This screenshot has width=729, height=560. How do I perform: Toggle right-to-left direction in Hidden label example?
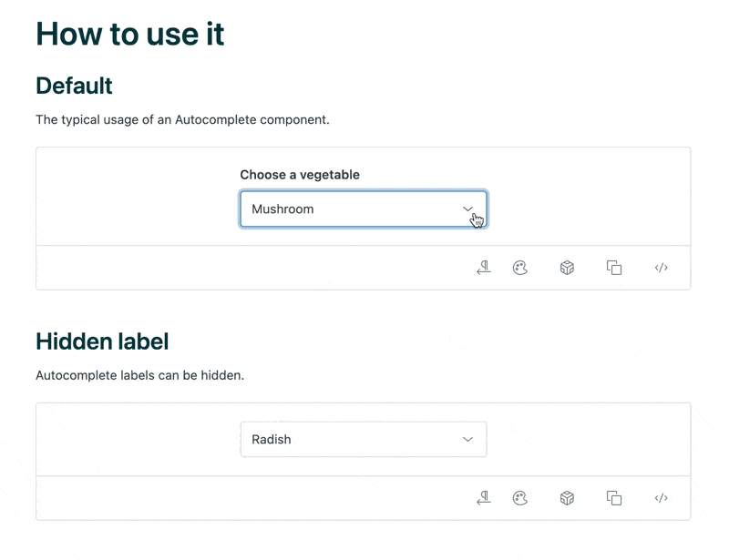click(x=484, y=498)
